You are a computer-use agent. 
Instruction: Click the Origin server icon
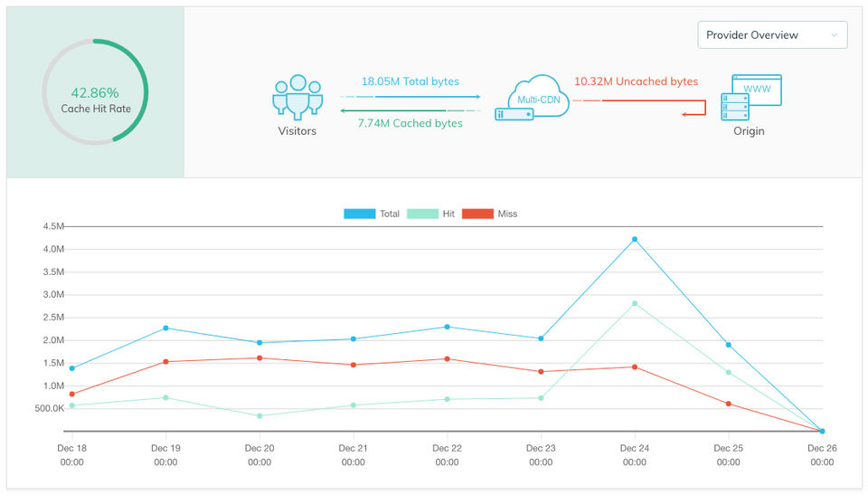[751, 98]
